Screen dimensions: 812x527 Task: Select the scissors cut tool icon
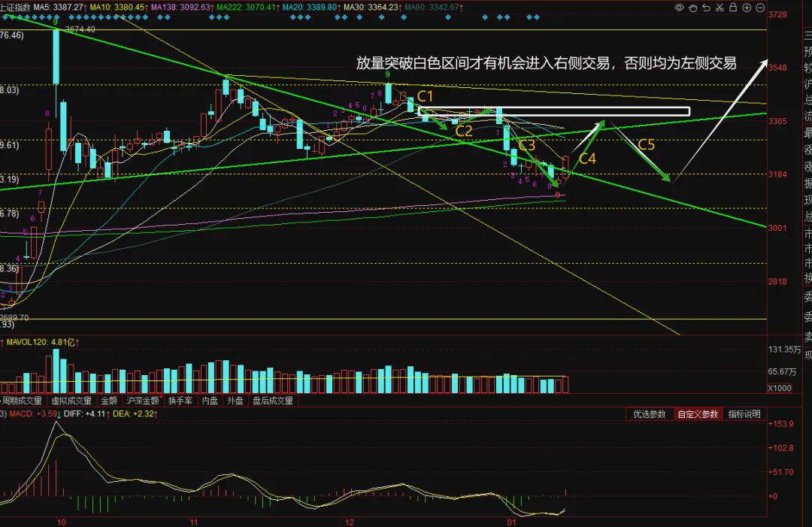tap(720, 8)
